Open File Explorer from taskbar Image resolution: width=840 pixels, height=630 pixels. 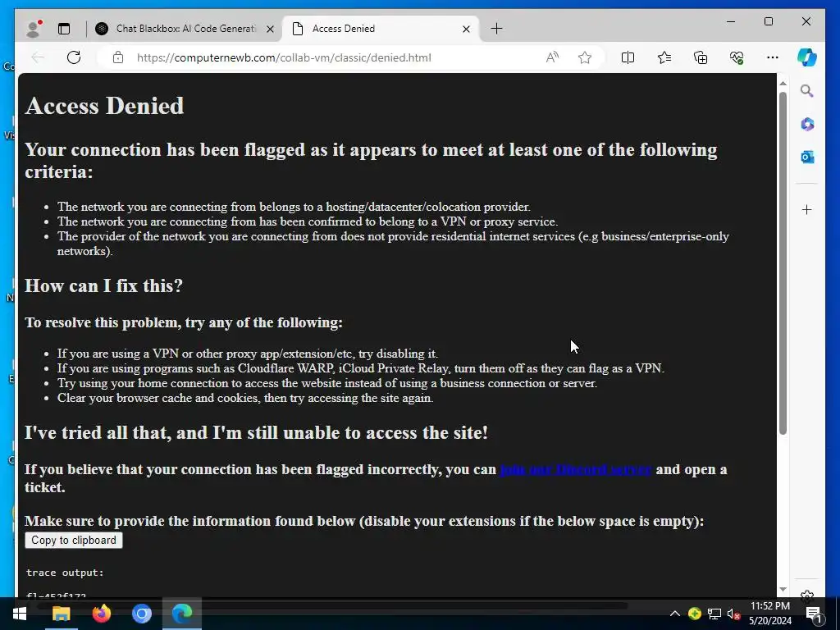61,614
